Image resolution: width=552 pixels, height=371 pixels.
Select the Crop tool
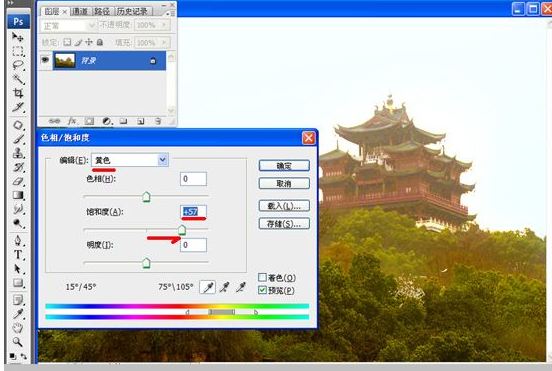point(18,93)
